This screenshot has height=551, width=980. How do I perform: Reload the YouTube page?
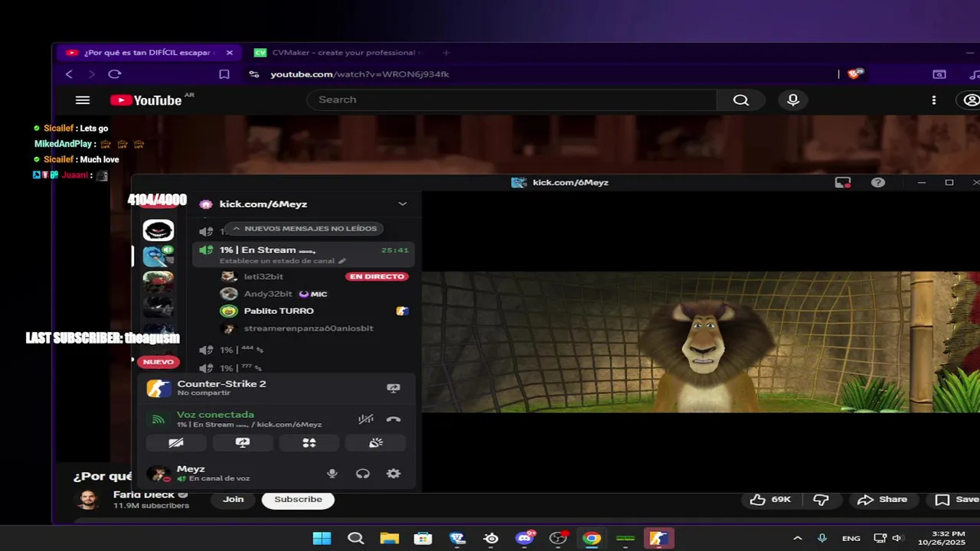click(x=115, y=74)
